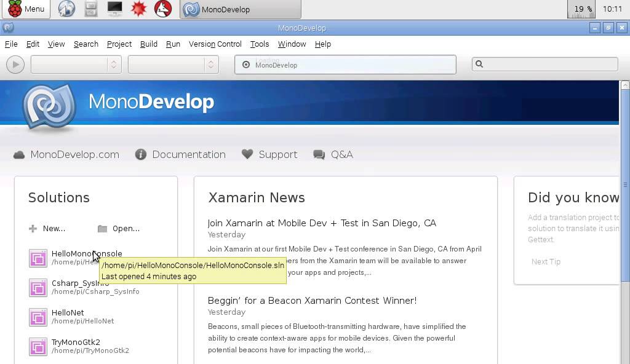Open the TryMonoGtk2 solution

[x=76, y=342]
